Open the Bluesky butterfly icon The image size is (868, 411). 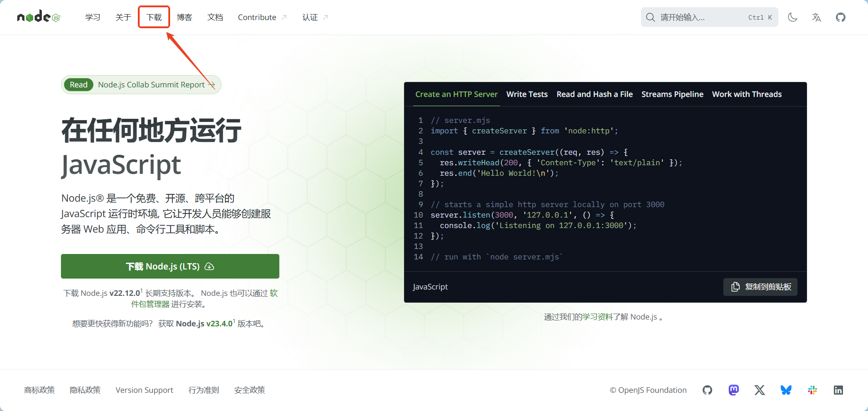coord(786,390)
